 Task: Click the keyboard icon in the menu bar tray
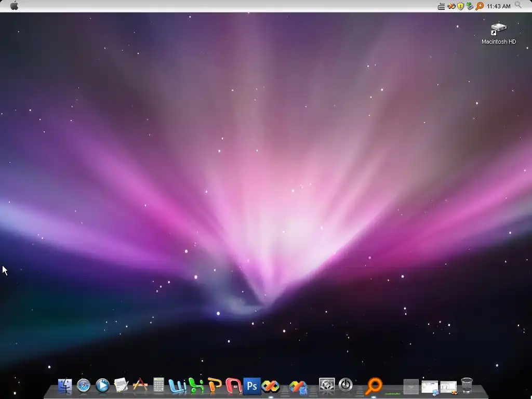(441, 6)
